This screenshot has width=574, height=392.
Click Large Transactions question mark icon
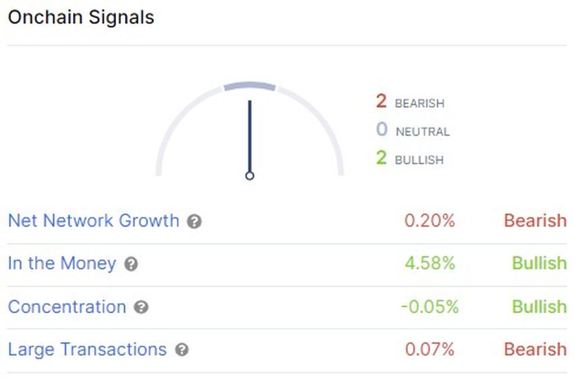pyautogui.click(x=182, y=350)
